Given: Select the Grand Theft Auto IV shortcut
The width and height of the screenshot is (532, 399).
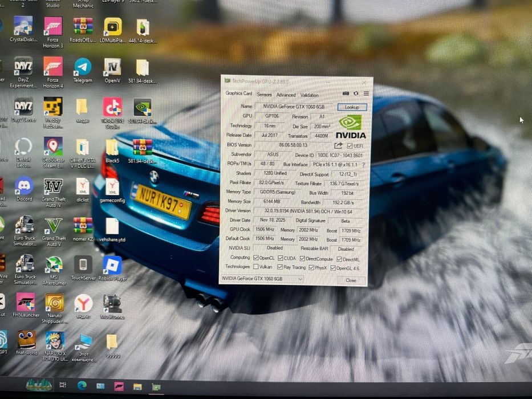Looking at the screenshot, I should (x=53, y=193).
